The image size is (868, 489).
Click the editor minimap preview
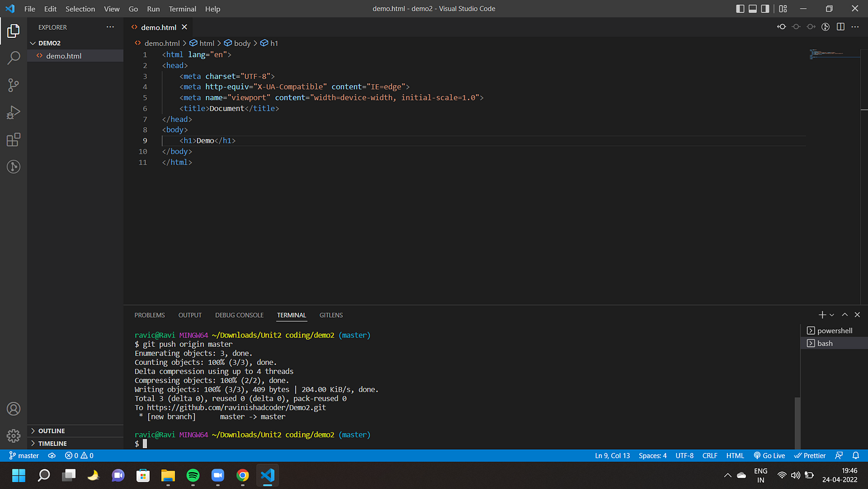coord(833,55)
